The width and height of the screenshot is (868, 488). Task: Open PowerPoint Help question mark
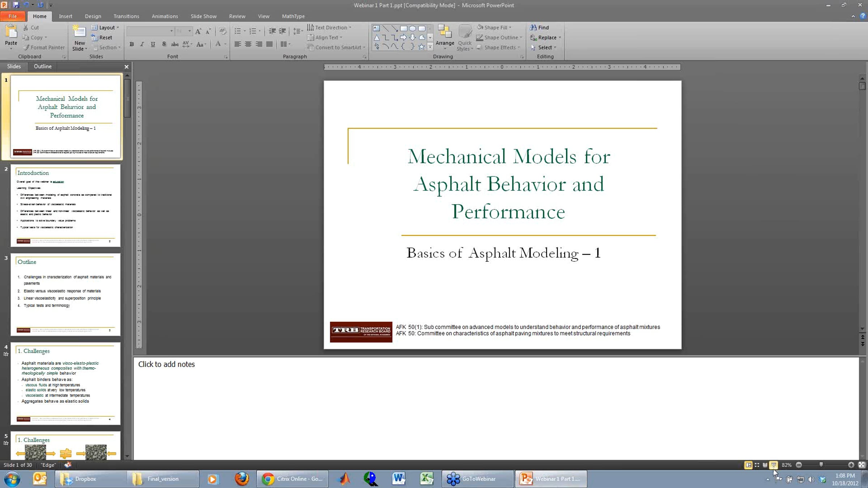[863, 16]
